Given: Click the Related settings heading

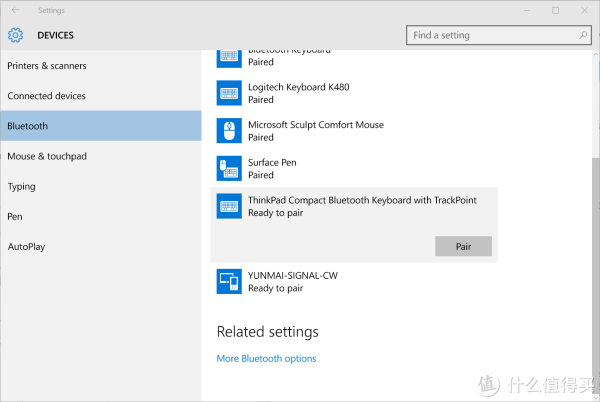Looking at the screenshot, I should click(x=267, y=332).
